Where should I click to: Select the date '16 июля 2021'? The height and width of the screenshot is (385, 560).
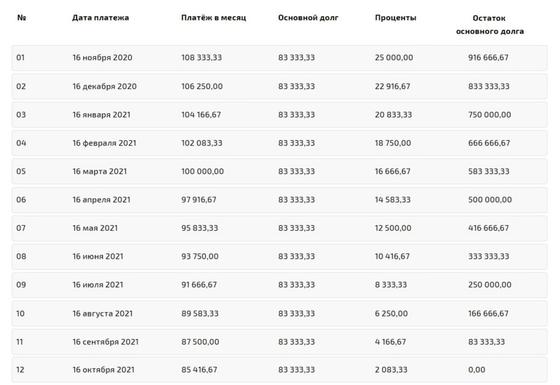pos(98,285)
